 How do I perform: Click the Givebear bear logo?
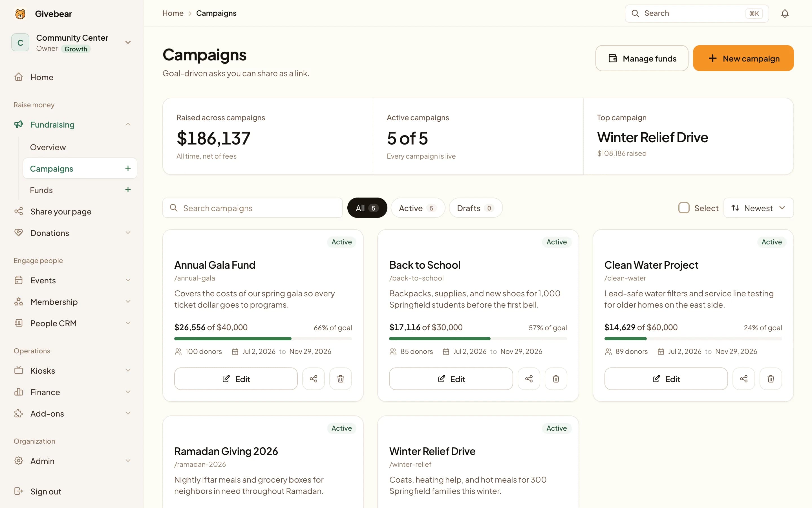(x=20, y=14)
